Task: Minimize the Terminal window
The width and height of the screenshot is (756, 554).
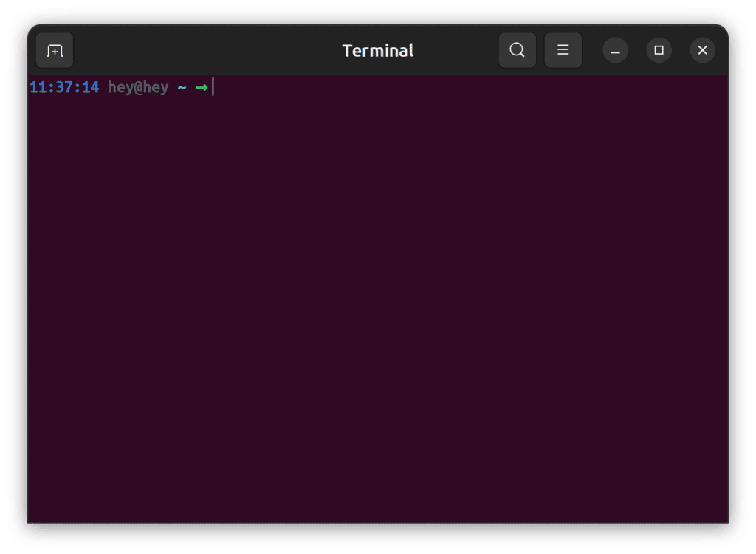Action: (615, 50)
